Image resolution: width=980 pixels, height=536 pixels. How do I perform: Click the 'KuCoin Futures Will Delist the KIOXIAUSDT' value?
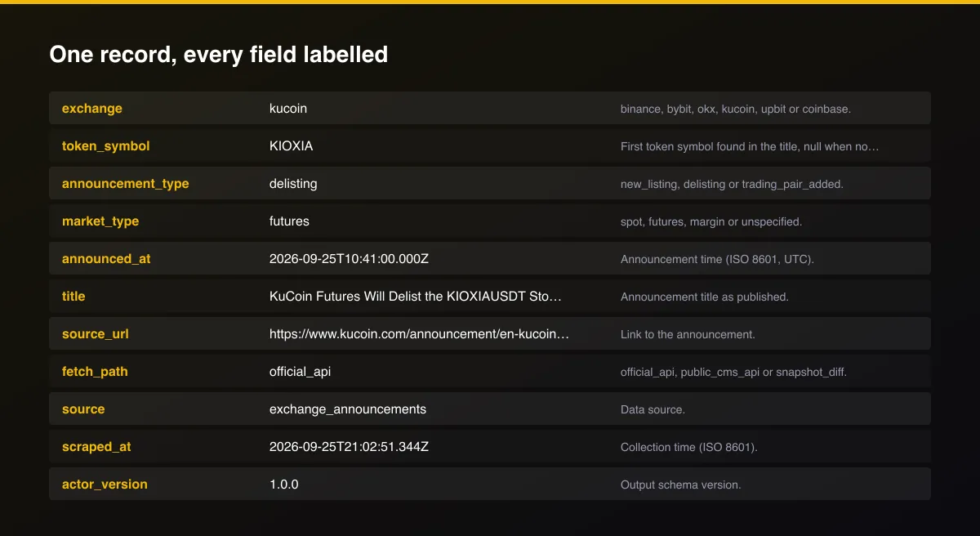416,297
